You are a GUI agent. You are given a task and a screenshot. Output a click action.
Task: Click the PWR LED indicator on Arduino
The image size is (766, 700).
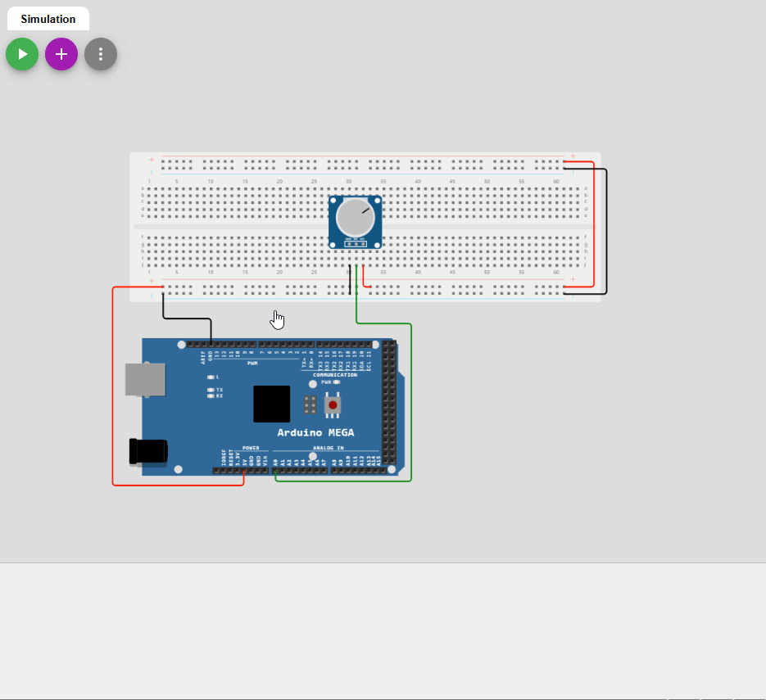click(x=336, y=382)
